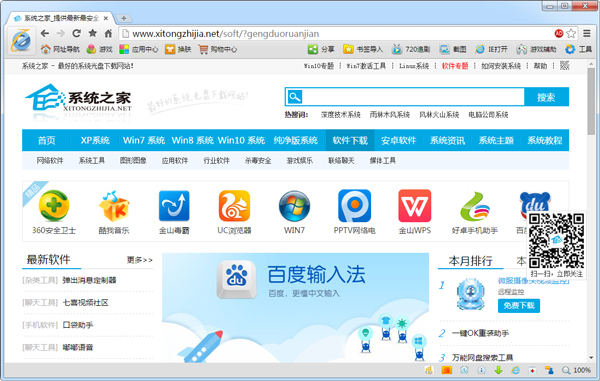
Task: Open a new tab with plus button
Action: tap(123, 18)
